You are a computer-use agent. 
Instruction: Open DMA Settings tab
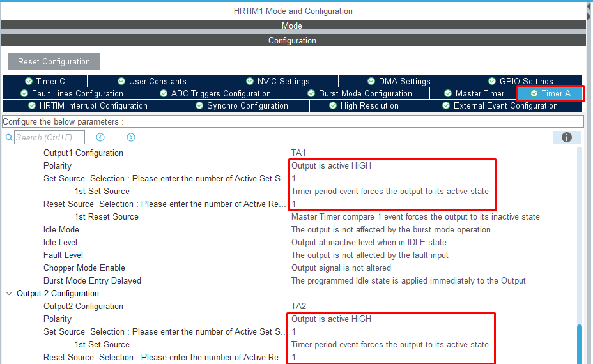pyautogui.click(x=399, y=81)
